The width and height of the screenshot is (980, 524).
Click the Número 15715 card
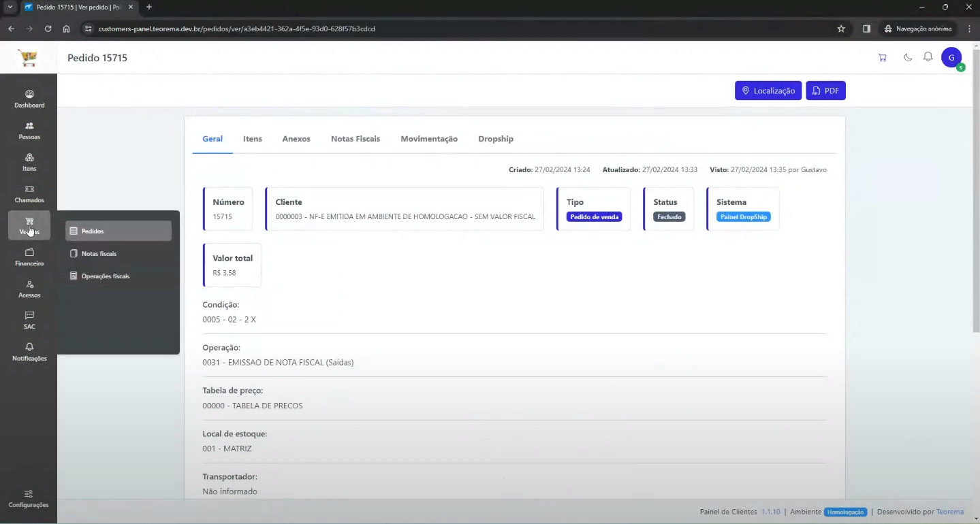228,209
